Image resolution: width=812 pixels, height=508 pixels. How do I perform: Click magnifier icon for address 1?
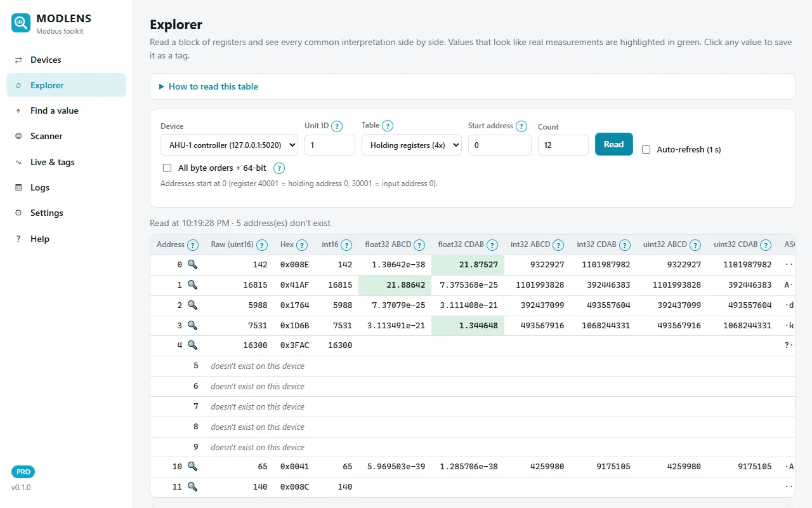[x=192, y=284]
